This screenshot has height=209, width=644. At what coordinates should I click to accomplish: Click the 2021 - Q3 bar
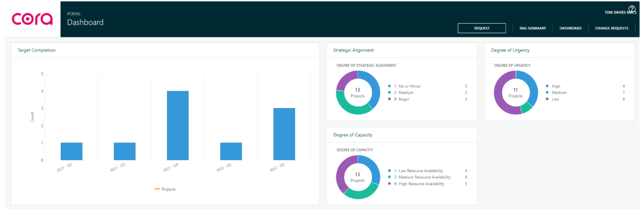pyautogui.click(x=125, y=151)
